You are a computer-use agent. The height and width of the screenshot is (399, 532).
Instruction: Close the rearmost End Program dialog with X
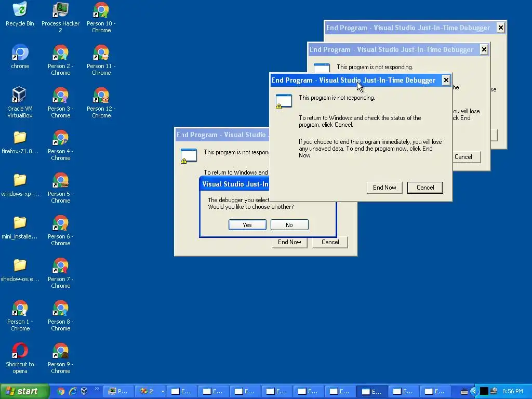[x=500, y=28]
